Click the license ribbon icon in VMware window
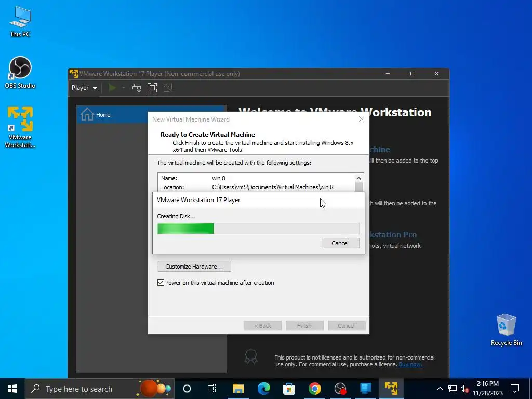The width and height of the screenshot is (532, 399). (x=251, y=356)
